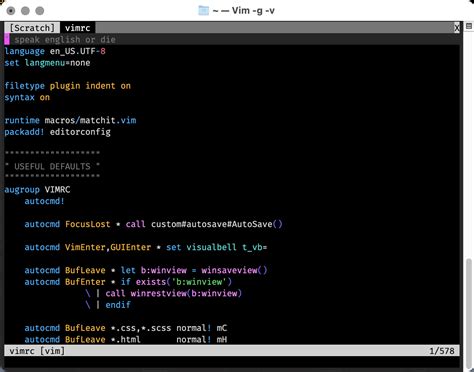The image size is (474, 372).
Task: Click the 'FocusLost' event name
Action: click(x=88, y=224)
